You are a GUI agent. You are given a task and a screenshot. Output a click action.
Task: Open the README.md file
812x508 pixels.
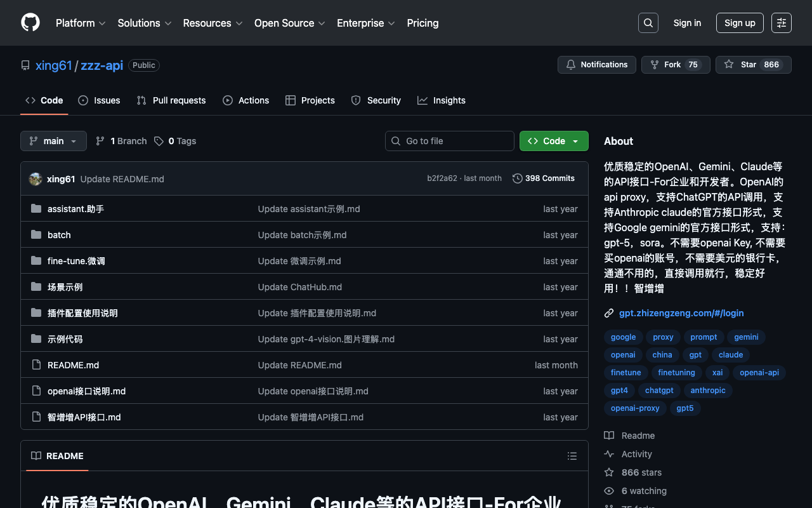click(73, 365)
